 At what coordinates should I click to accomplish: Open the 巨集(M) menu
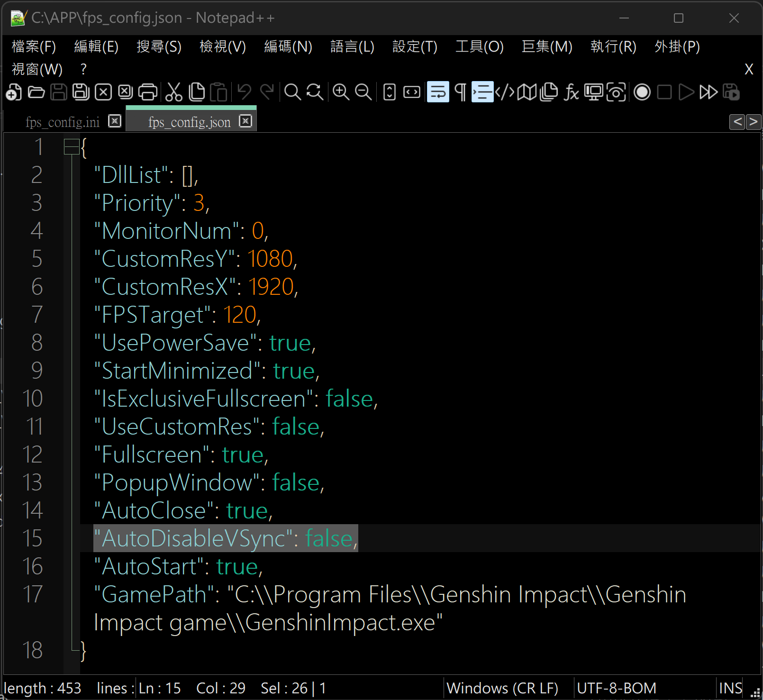click(547, 46)
